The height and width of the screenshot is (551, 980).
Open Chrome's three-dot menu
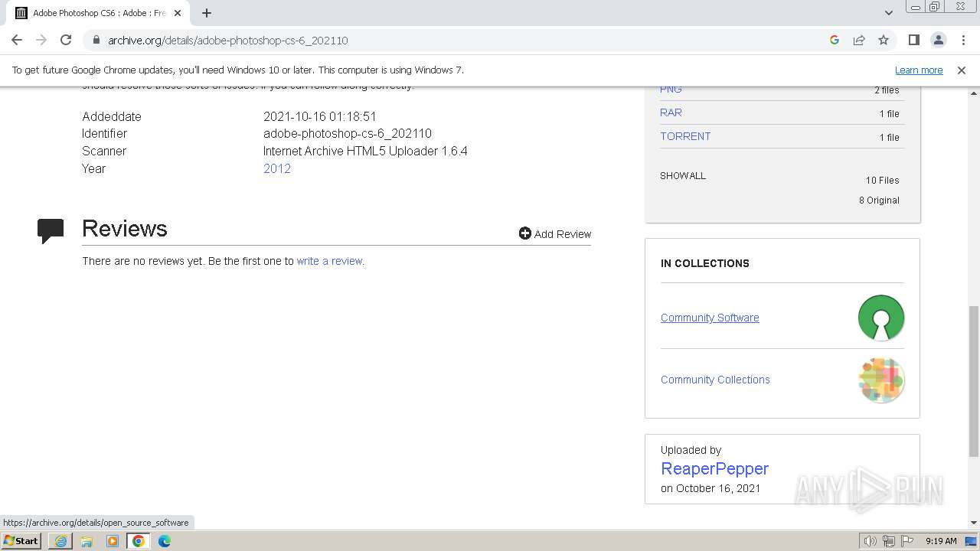coord(963,40)
